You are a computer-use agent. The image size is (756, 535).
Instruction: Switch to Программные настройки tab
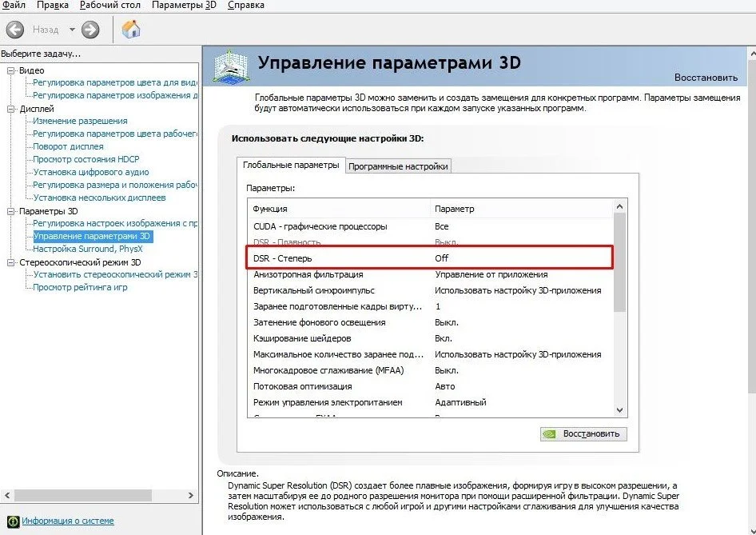point(398,166)
